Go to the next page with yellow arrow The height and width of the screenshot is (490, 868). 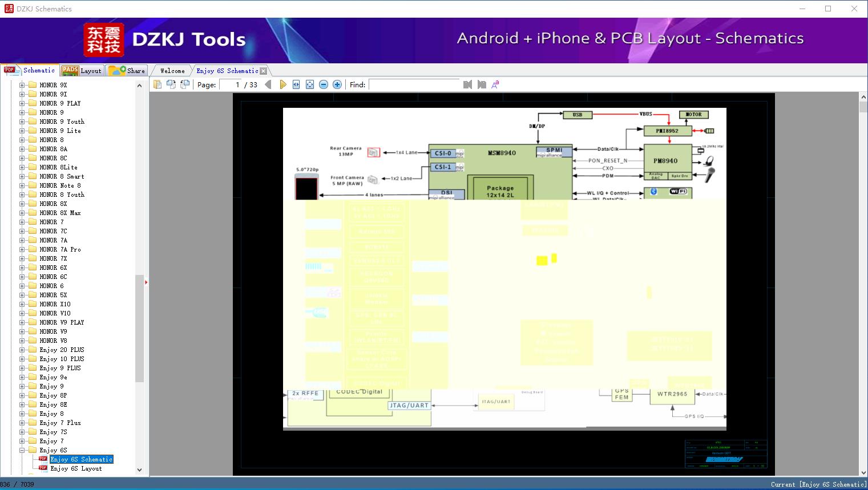click(x=283, y=84)
